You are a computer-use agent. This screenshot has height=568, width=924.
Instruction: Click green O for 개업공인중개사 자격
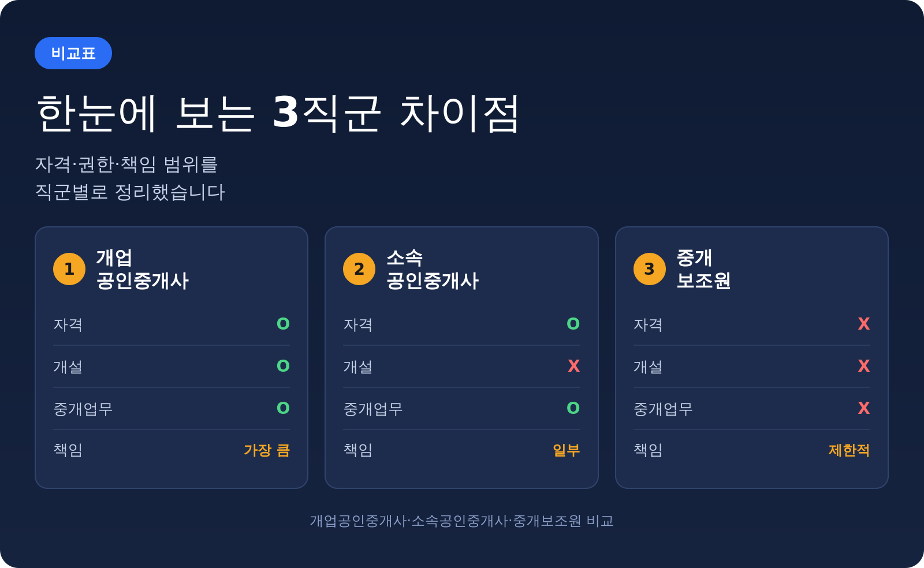283,324
